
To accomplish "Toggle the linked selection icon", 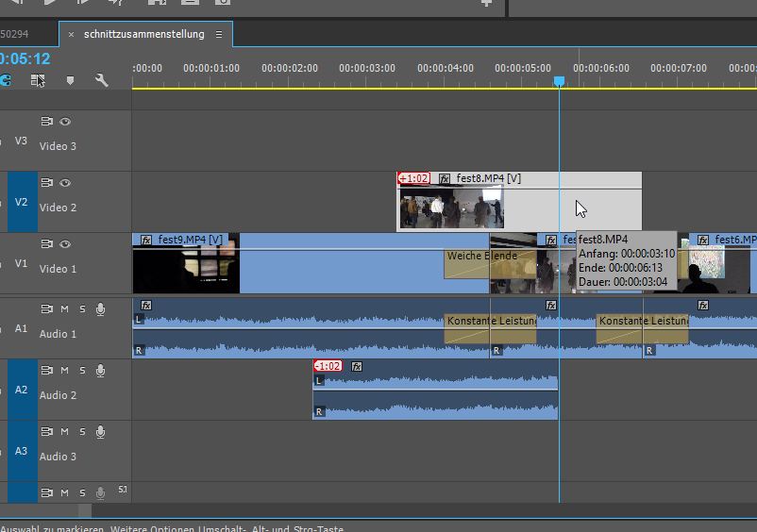I will click(x=38, y=80).
